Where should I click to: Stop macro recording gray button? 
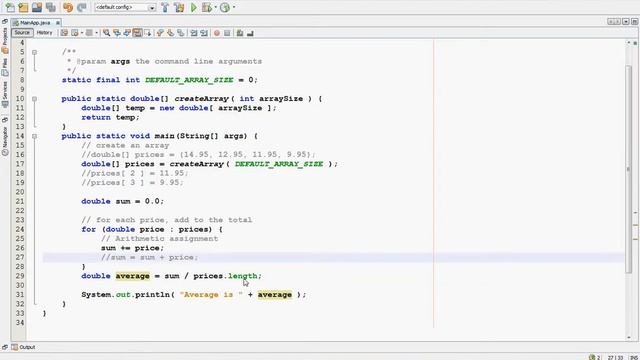[x=227, y=33]
